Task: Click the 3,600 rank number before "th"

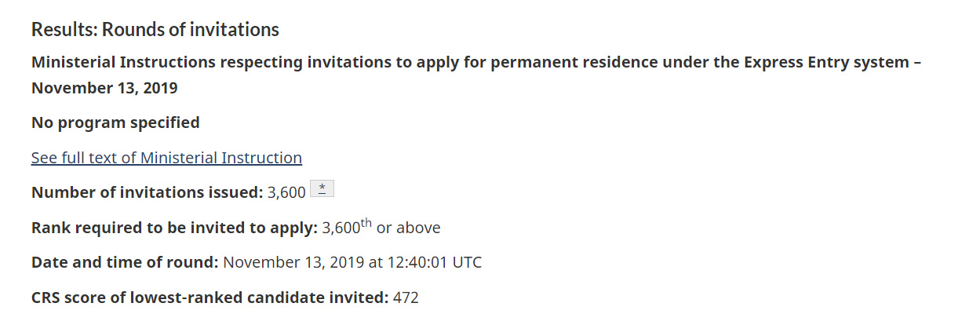Action: click(x=340, y=228)
